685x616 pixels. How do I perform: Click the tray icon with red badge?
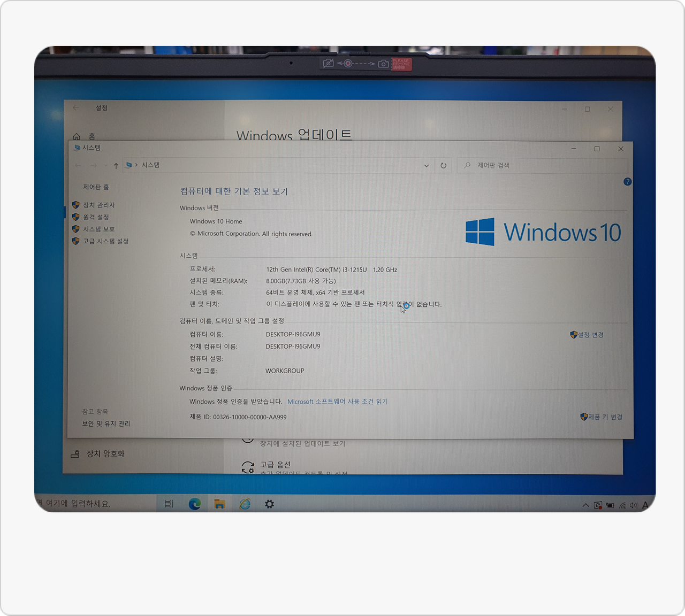click(x=598, y=505)
